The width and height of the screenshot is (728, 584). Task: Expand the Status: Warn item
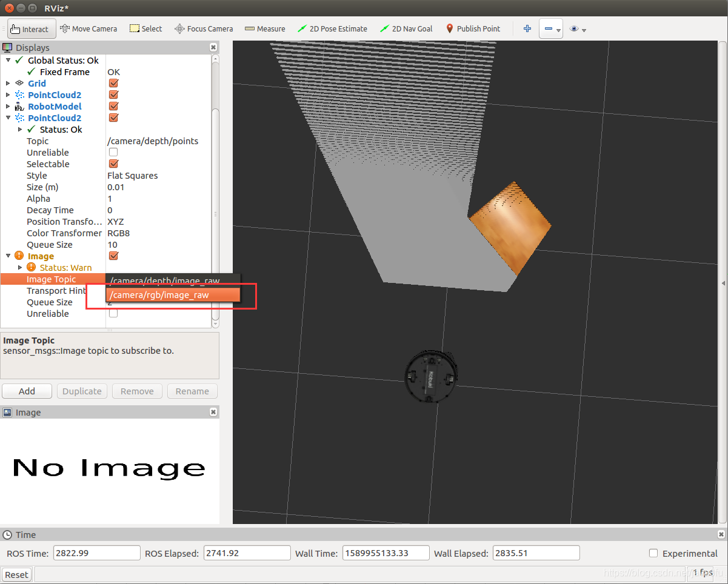tap(20, 267)
